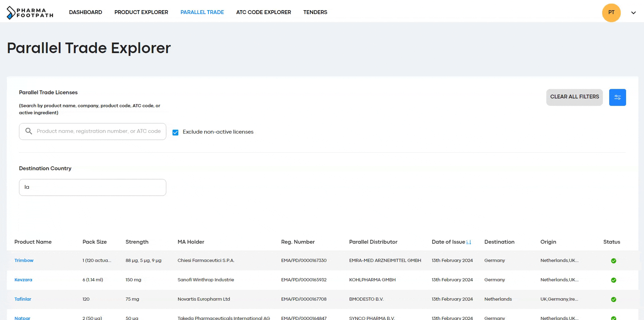Click the Parallel Distributor column header
This screenshot has height=320, width=644.
pyautogui.click(x=373, y=242)
